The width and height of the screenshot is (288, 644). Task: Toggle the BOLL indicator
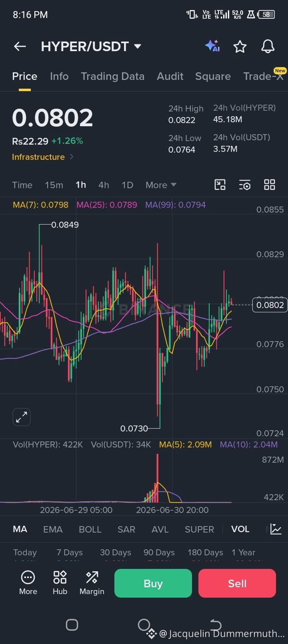90,529
